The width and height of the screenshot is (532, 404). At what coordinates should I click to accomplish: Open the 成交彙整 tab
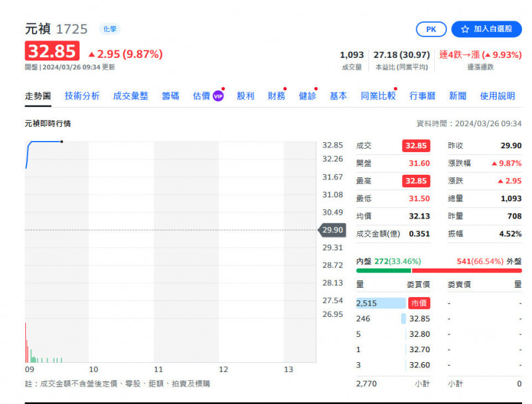click(x=130, y=96)
